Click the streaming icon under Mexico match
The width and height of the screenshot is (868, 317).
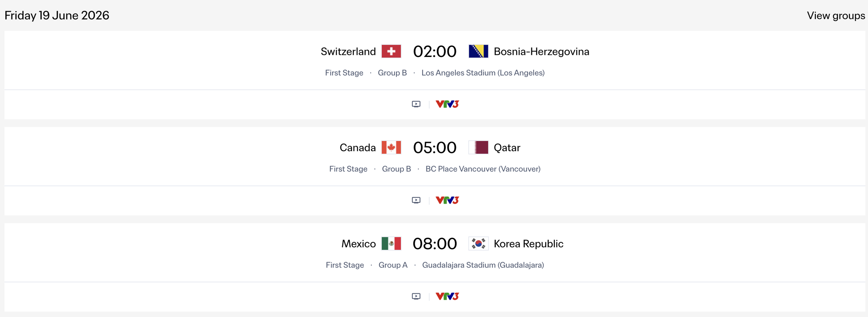point(416,296)
